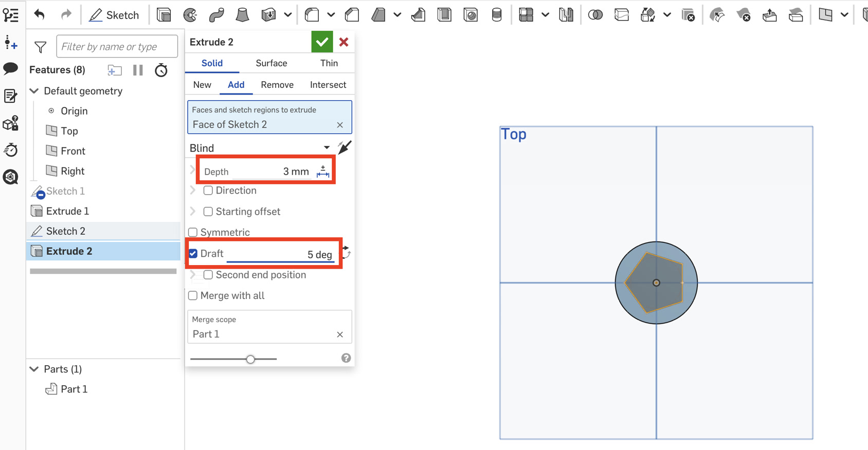Image resolution: width=868 pixels, height=450 pixels.
Task: Select the Move face tool
Action: pyautogui.click(x=769, y=15)
